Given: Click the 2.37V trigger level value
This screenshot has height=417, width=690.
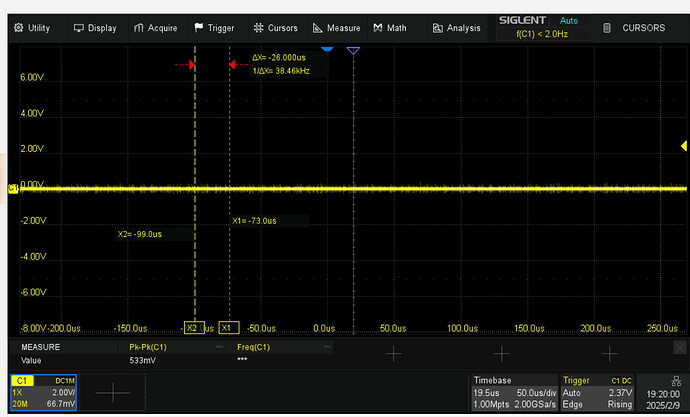Looking at the screenshot, I should 620,393.
